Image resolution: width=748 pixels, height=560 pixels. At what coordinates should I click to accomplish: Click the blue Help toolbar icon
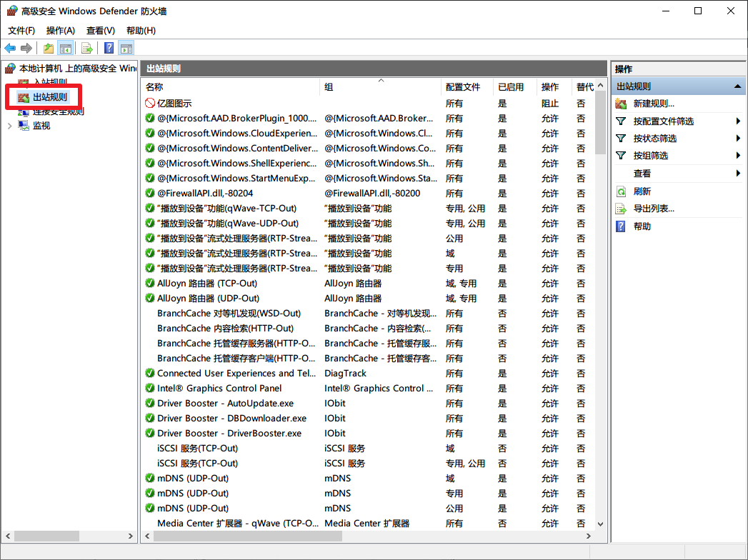tap(109, 48)
